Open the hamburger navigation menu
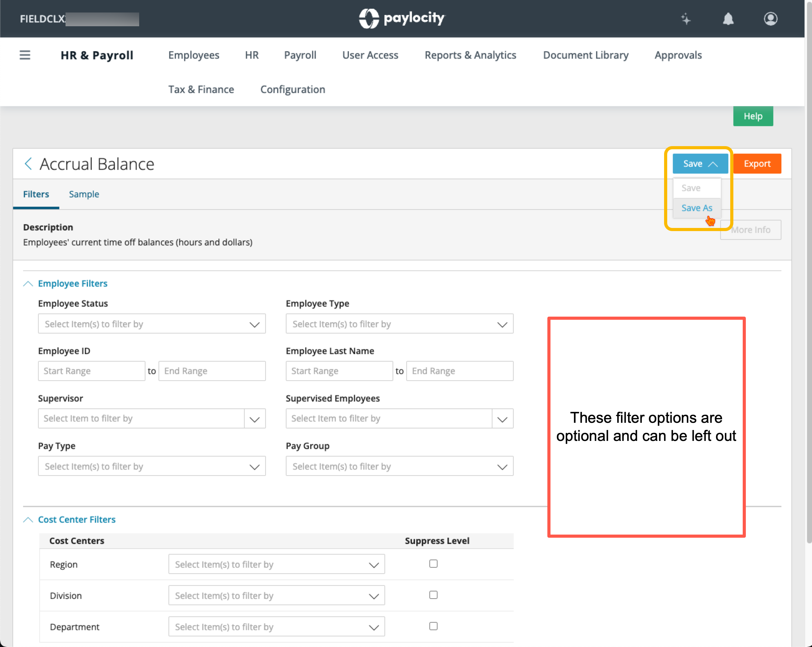This screenshot has width=812, height=647. [x=25, y=55]
